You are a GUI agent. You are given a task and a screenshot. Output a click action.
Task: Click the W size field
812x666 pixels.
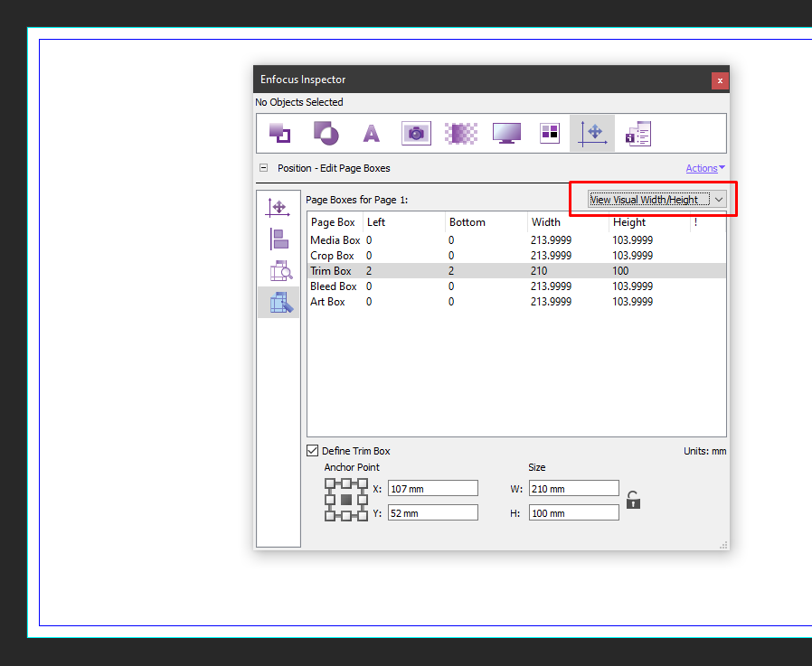click(x=574, y=489)
